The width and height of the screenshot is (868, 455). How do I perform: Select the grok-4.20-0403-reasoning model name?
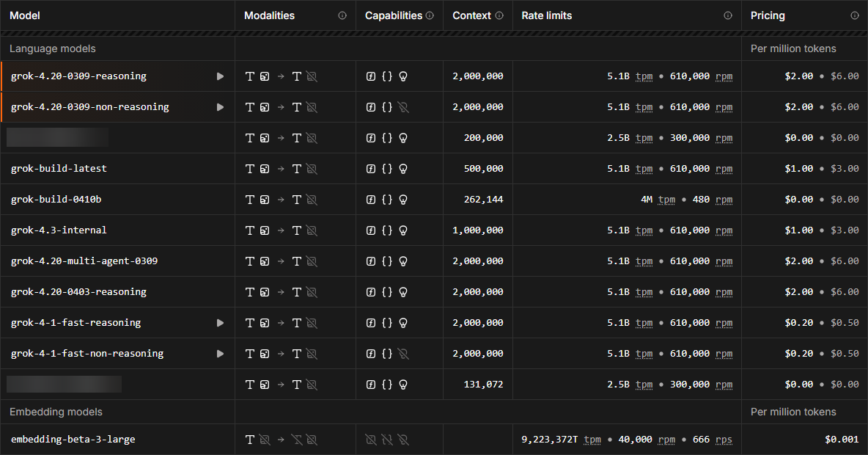point(78,292)
